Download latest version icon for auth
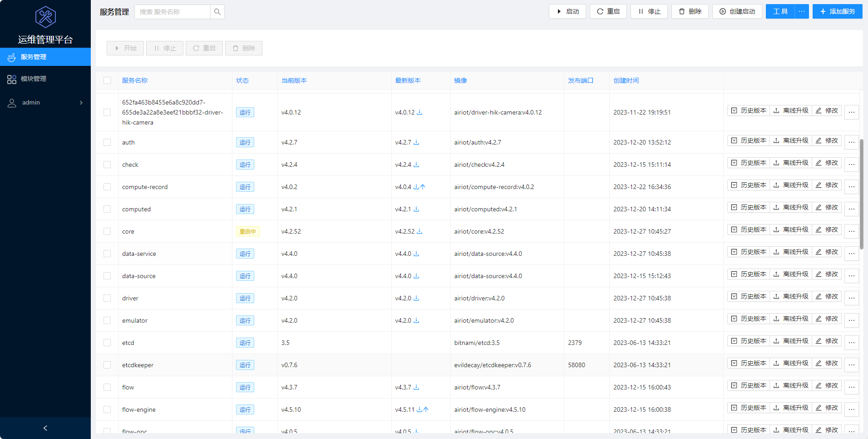Screen dimensions: 868x439 point(416,142)
